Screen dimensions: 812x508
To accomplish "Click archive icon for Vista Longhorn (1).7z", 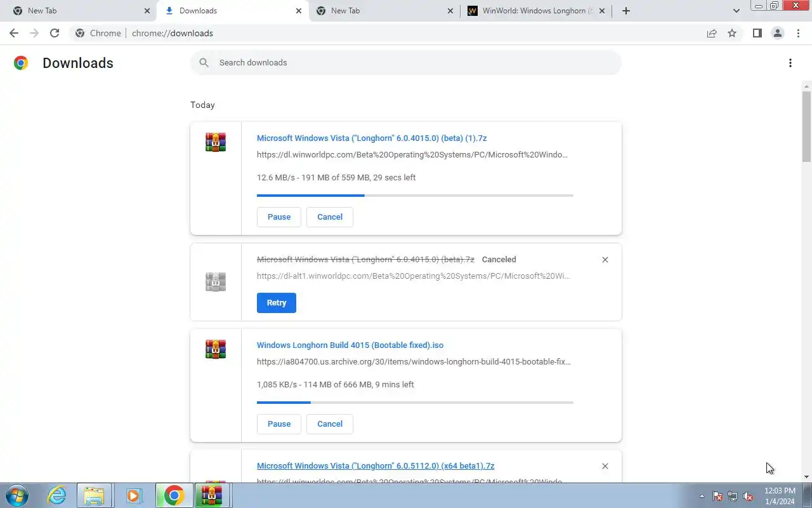I will pyautogui.click(x=216, y=142).
